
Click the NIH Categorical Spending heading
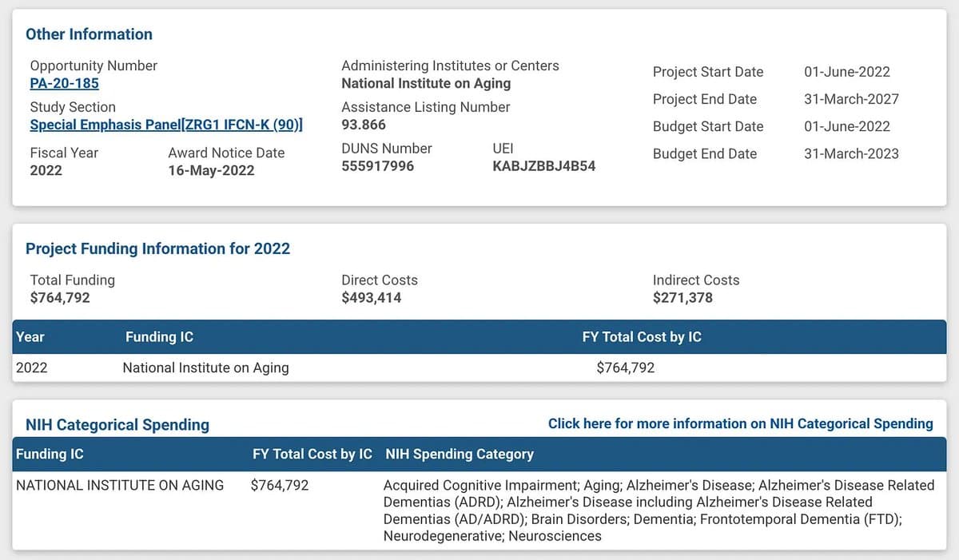pos(117,425)
